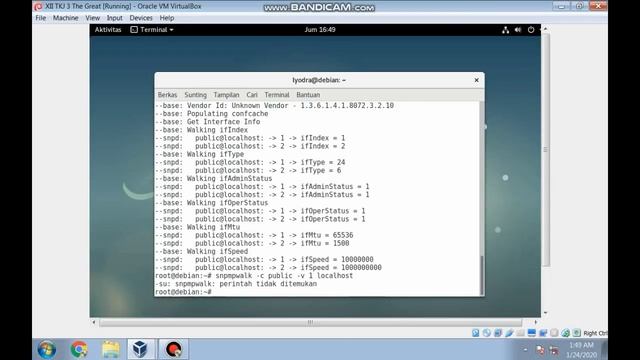Open the Windows Start menu
The width and height of the screenshot is (640, 360).
click(47, 349)
